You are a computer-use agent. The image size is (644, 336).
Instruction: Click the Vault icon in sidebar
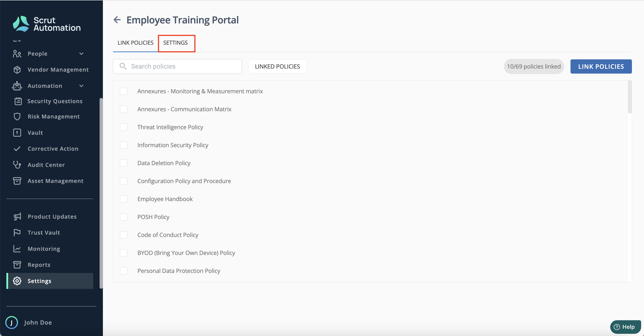pos(17,133)
